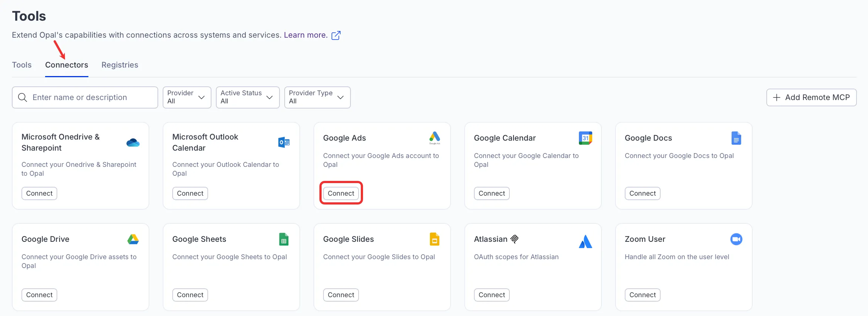Click the Google Sheets card title
This screenshot has width=868, height=316.
[199, 239]
